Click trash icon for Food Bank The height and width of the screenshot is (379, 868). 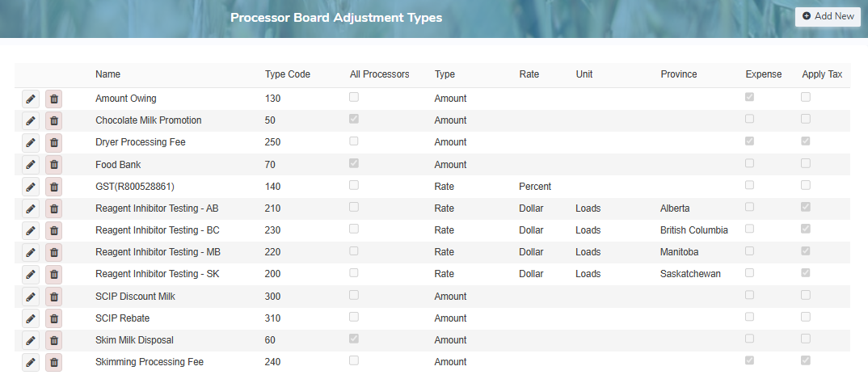54,165
